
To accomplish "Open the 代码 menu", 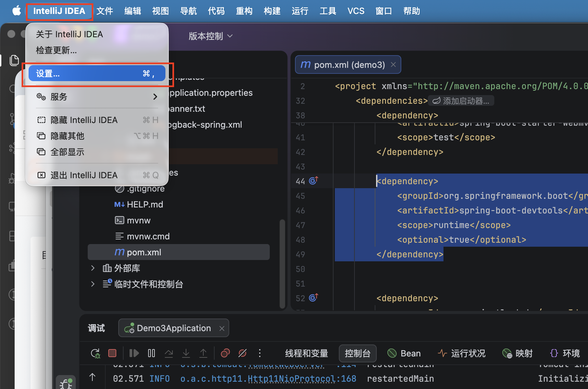I will point(217,11).
